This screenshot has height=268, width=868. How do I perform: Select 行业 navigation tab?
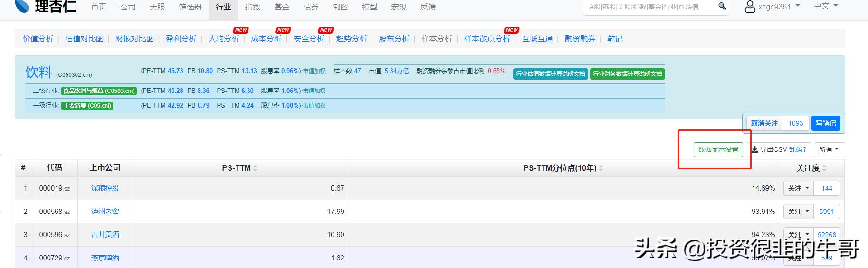[x=223, y=7]
